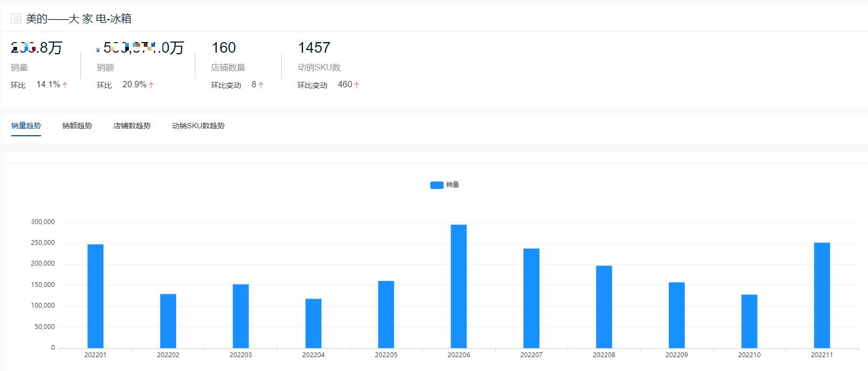
Task: Toggle the 销量 legend series
Action: click(x=445, y=185)
